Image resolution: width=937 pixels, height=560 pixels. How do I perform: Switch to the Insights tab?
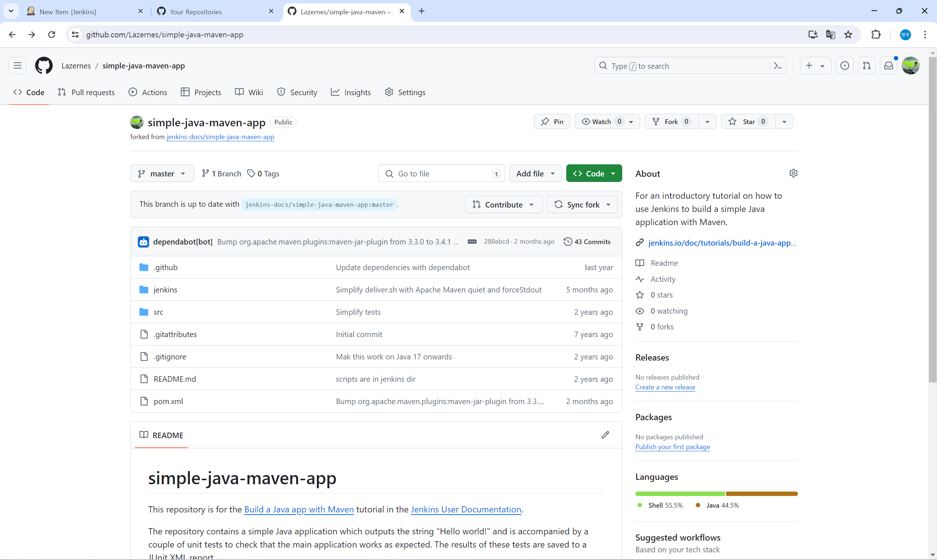(351, 92)
